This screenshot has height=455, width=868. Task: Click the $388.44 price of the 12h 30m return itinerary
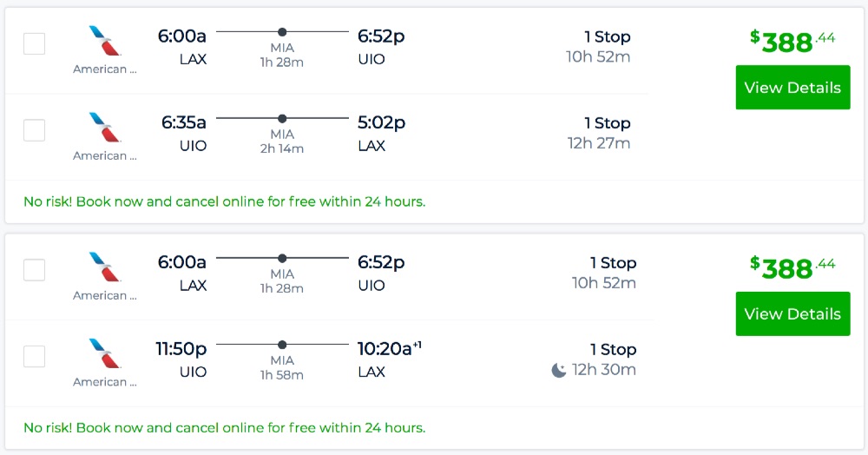pyautogui.click(x=792, y=267)
